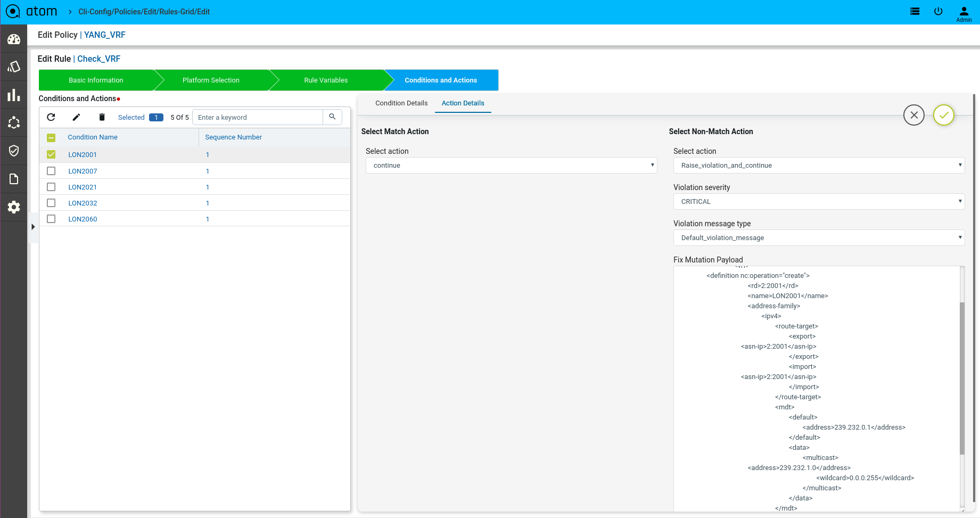Open the dashboard palette sidebar icon
The width and height of the screenshot is (980, 518).
coord(14,39)
